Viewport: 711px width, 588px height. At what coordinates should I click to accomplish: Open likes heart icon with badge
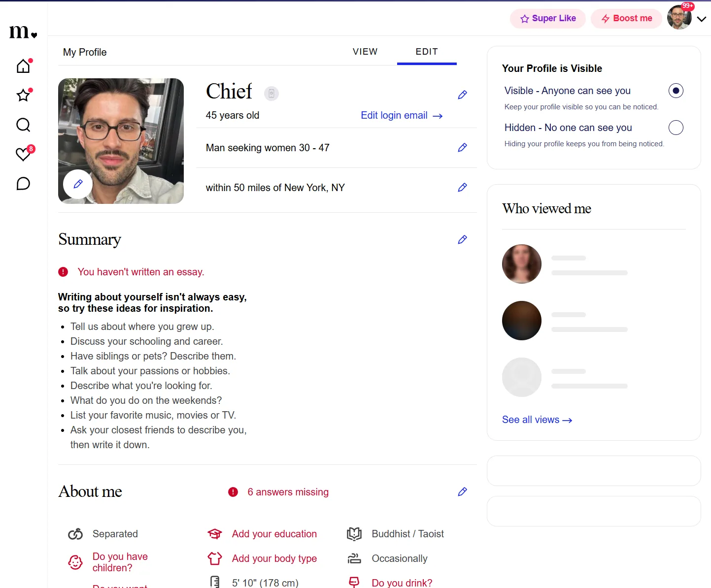pyautogui.click(x=23, y=154)
